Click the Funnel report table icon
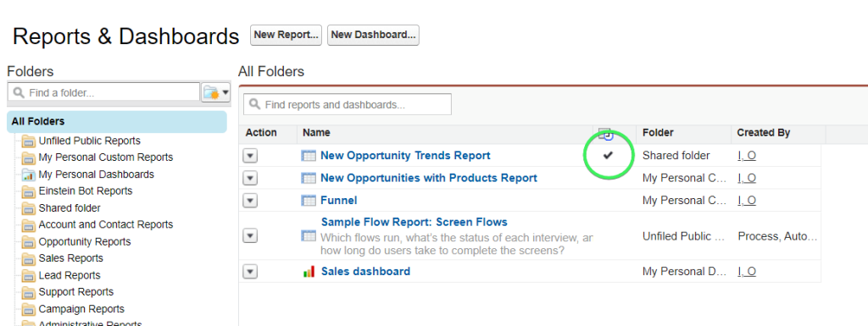The image size is (868, 326). (309, 200)
